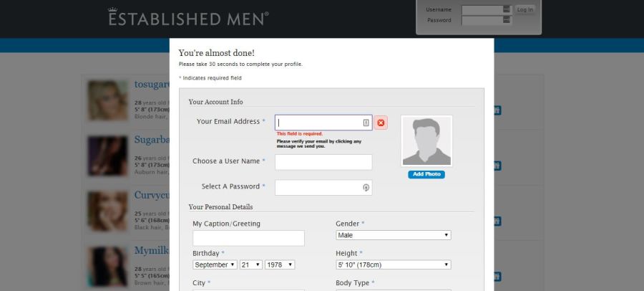
Task: Open the birthday year dropdown showing 1978
Action: click(280, 264)
